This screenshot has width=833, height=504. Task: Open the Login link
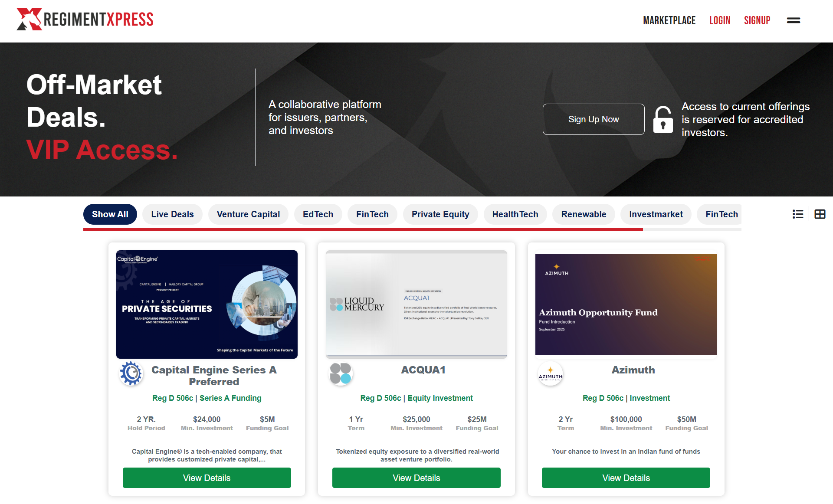pos(720,20)
